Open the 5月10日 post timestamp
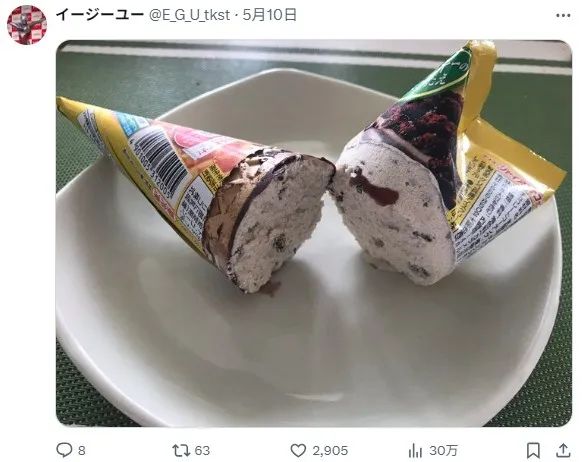 point(270,15)
